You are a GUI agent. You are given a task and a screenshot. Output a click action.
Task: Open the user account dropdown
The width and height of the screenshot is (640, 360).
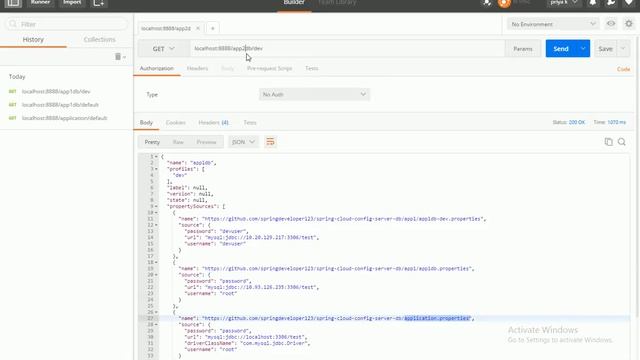[x=564, y=2]
